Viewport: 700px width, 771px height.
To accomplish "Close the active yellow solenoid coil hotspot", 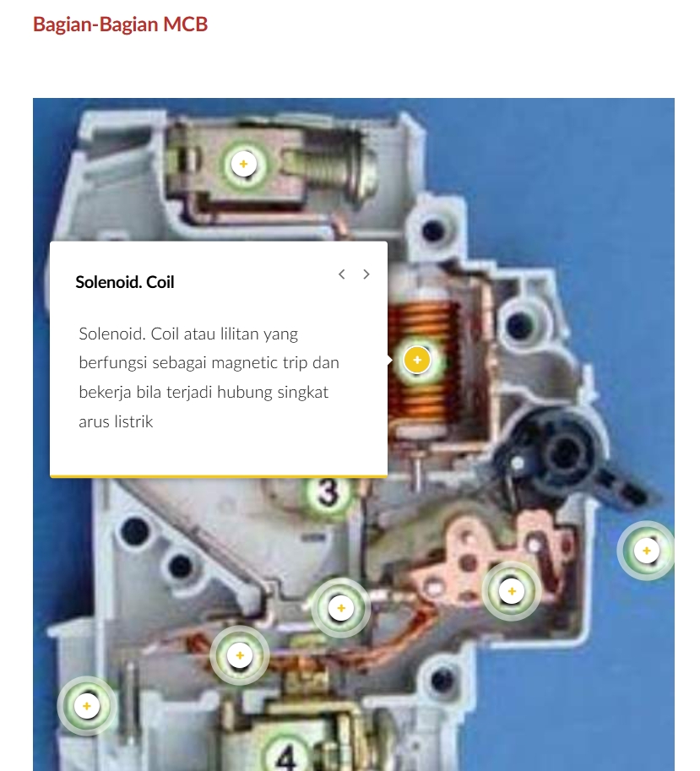I will [x=417, y=360].
